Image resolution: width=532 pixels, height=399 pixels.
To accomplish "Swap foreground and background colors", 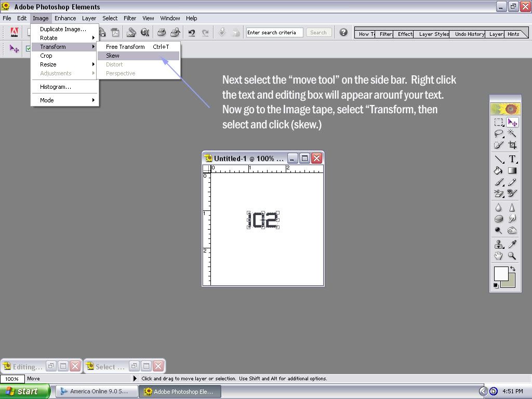I will tap(513, 269).
